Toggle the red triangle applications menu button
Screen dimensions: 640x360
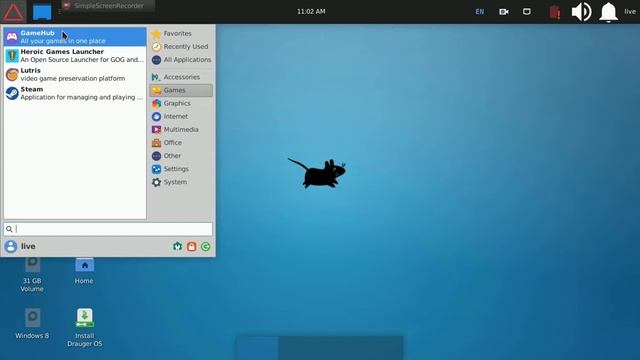(13, 11)
